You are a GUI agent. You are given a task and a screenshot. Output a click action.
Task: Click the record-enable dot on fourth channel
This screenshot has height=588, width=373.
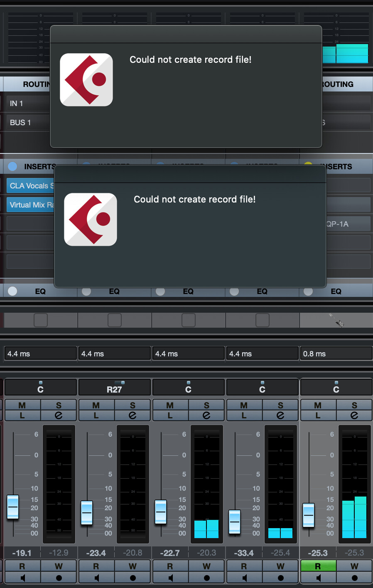click(x=280, y=578)
